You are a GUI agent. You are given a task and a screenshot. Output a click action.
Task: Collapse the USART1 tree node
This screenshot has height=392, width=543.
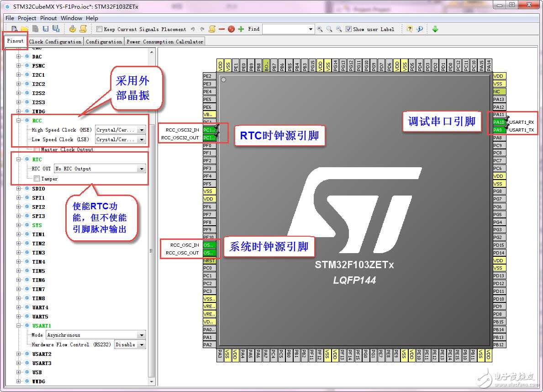[19, 326]
